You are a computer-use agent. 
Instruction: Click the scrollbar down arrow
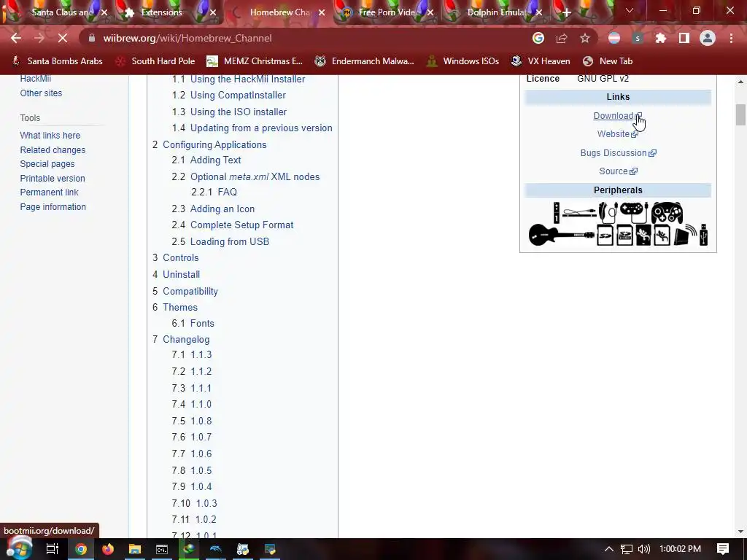(740, 532)
